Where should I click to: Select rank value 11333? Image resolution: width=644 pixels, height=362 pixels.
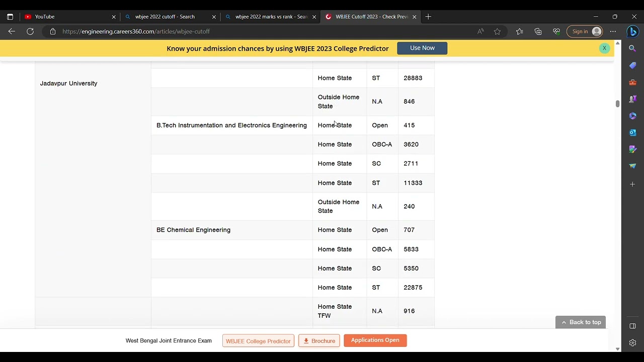[x=413, y=183]
